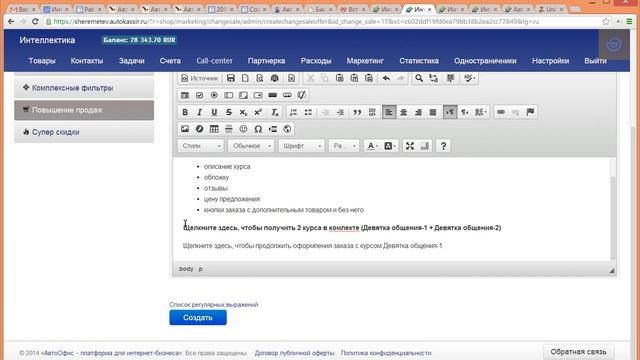Click Paste from Word icon
The width and height of the screenshot is (640, 360).
tap(369, 78)
